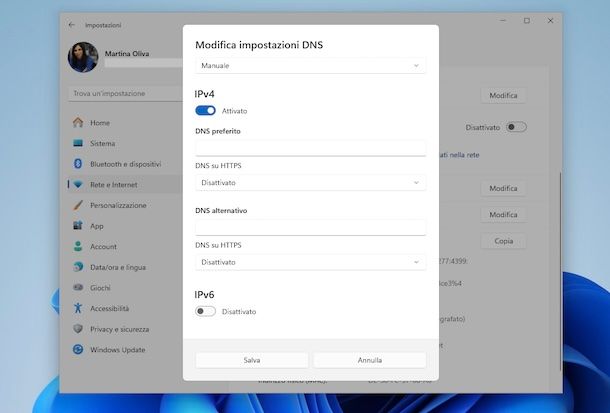The height and width of the screenshot is (413, 610).
Task: Open DNS su HTTPS dropdown under DNS alternativo
Action: (310, 262)
